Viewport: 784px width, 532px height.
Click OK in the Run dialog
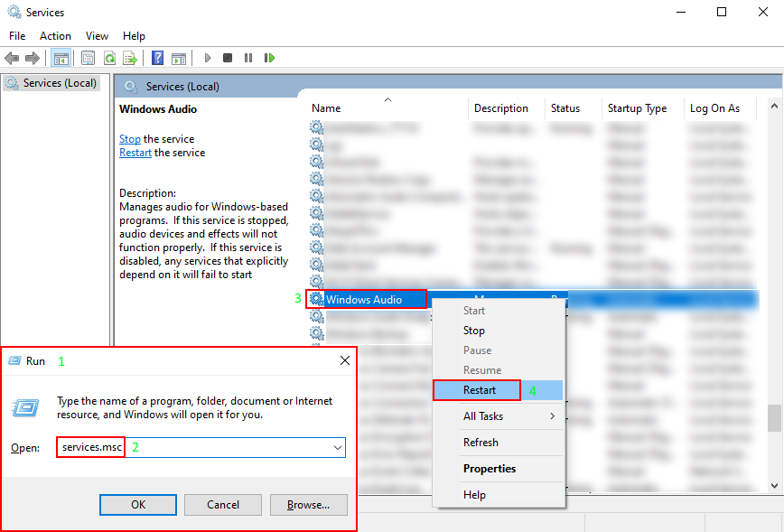tap(138, 505)
